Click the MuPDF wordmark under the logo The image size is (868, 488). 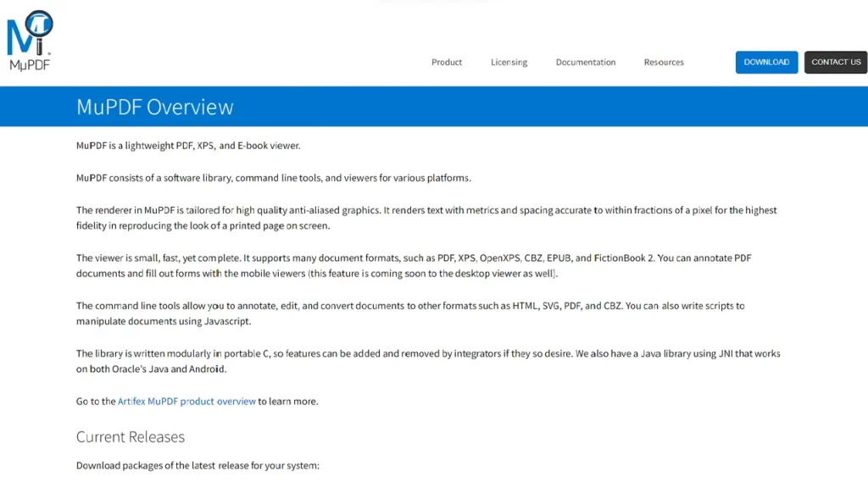tap(30, 65)
